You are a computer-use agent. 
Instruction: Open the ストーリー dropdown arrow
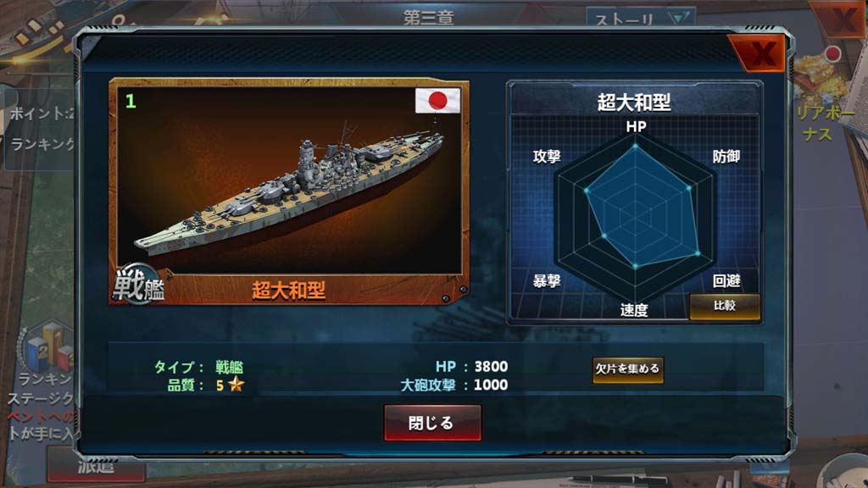pos(679,19)
